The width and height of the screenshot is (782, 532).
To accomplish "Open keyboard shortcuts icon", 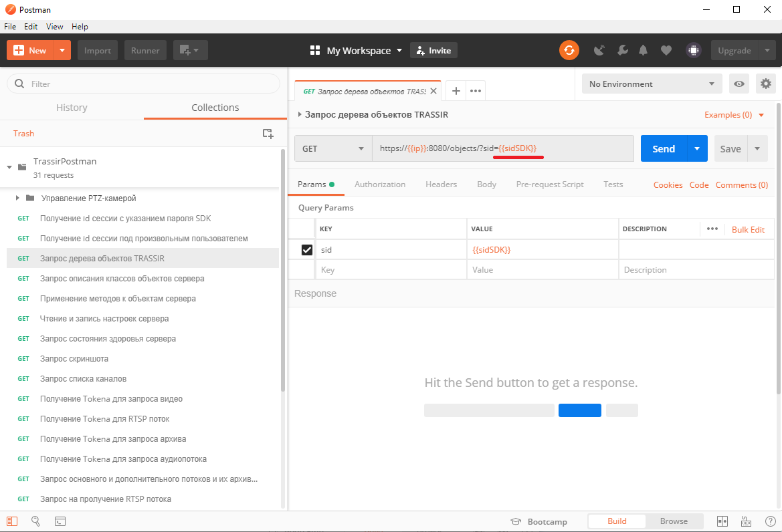I will (x=746, y=521).
